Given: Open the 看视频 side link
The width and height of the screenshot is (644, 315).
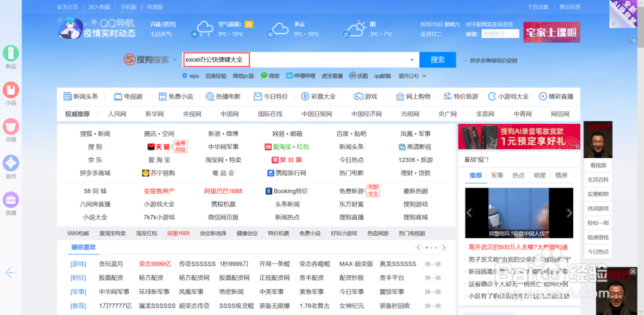Looking at the screenshot, I should (x=598, y=166).
